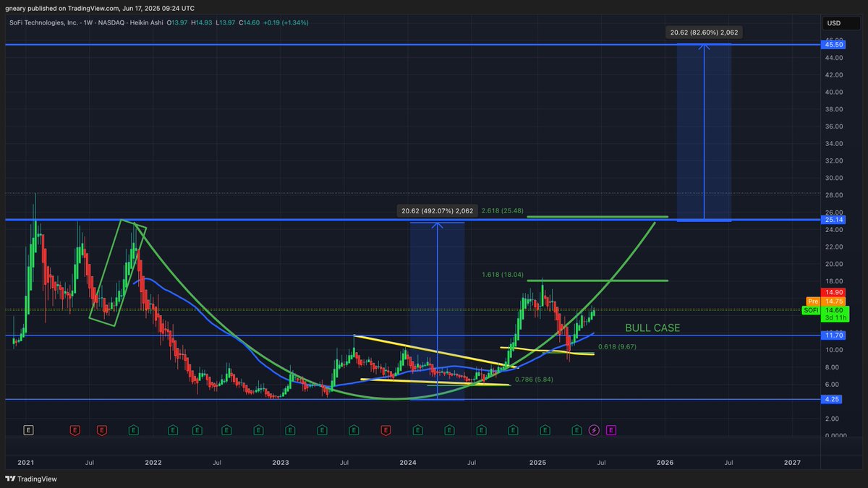
Task: Click the 0.618 (9.67) Fibonacci label
Action: click(616, 347)
